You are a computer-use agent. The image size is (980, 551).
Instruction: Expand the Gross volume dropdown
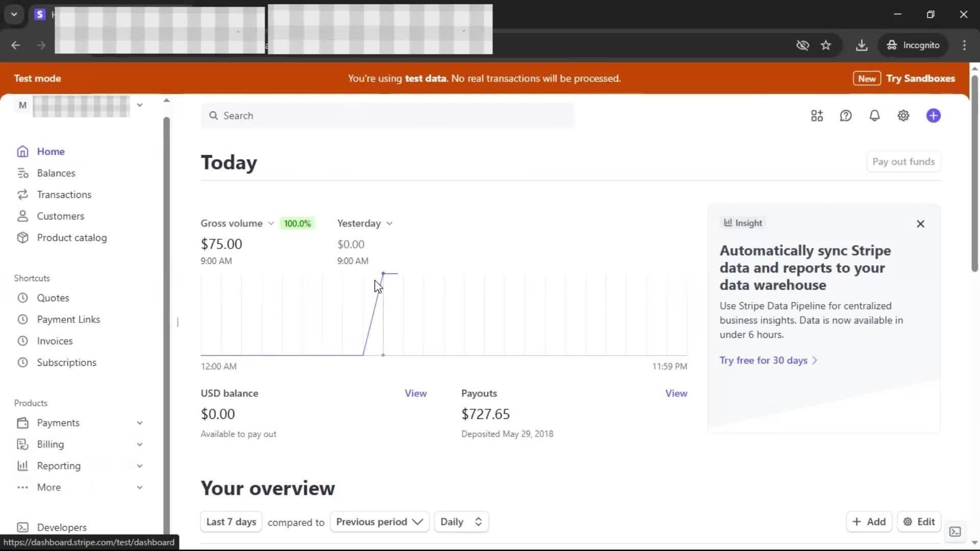pos(237,223)
